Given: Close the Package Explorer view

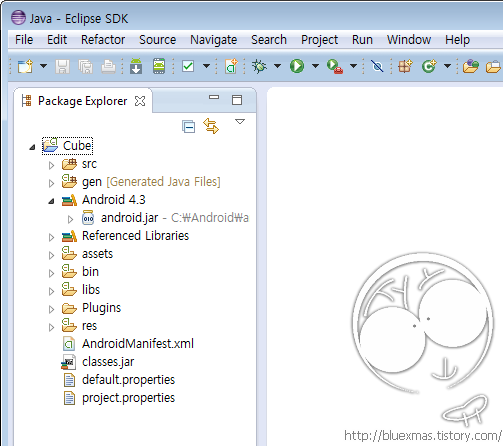Looking at the screenshot, I should 140,101.
